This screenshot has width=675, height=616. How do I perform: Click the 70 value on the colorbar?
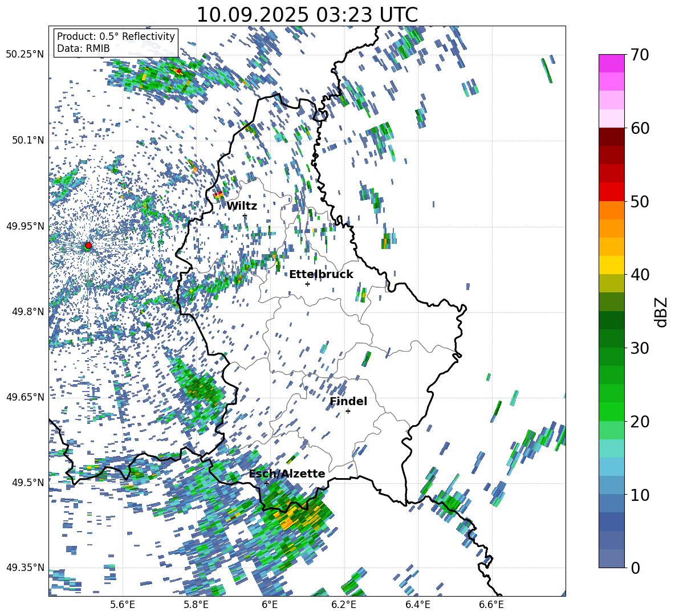640,55
